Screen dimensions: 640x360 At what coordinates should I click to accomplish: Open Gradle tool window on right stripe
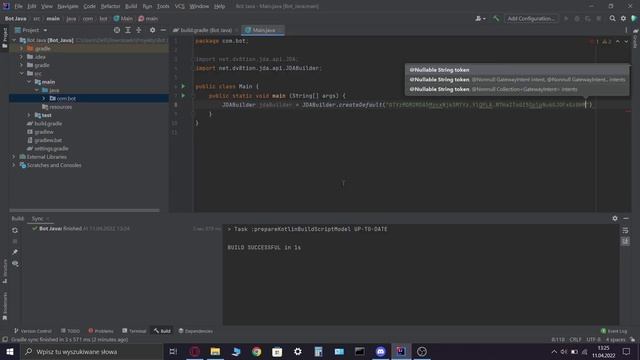click(636, 39)
